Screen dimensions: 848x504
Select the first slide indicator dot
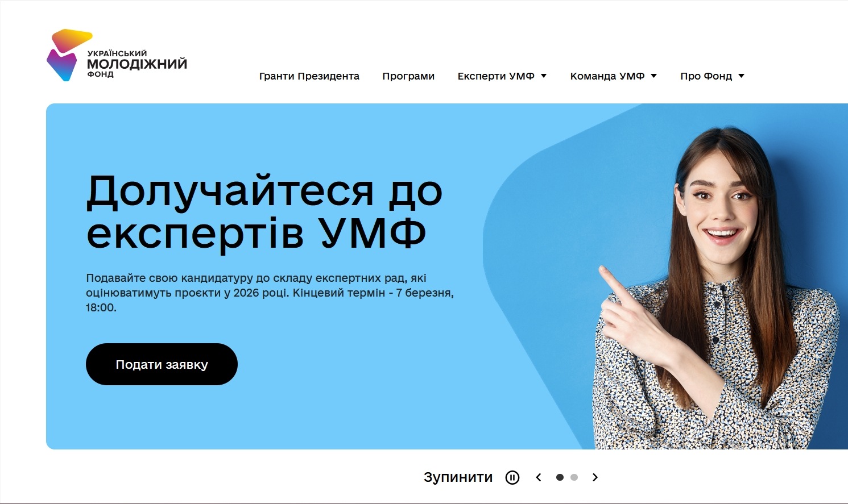(560, 477)
